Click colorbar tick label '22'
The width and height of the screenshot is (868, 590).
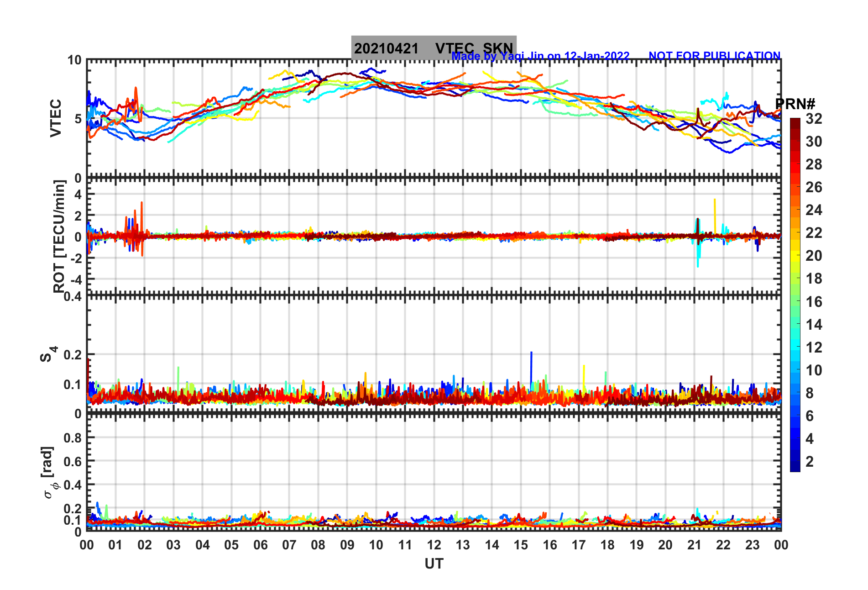(814, 233)
